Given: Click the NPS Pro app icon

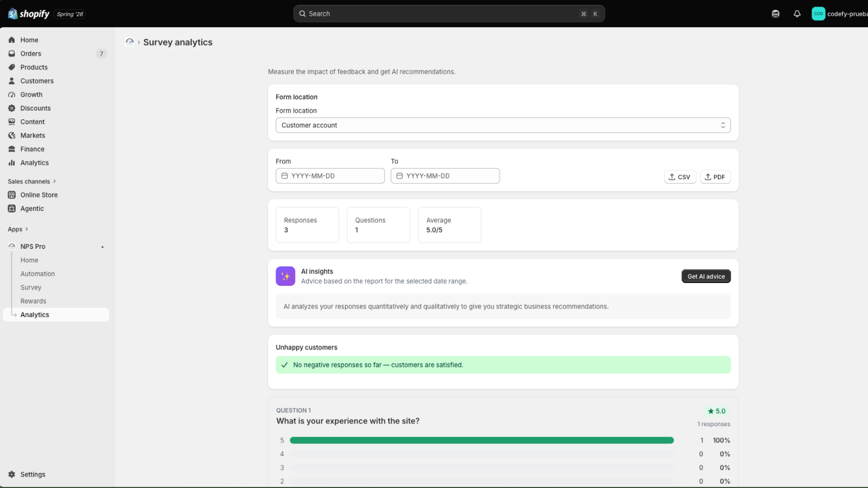Looking at the screenshot, I should pyautogui.click(x=12, y=247).
